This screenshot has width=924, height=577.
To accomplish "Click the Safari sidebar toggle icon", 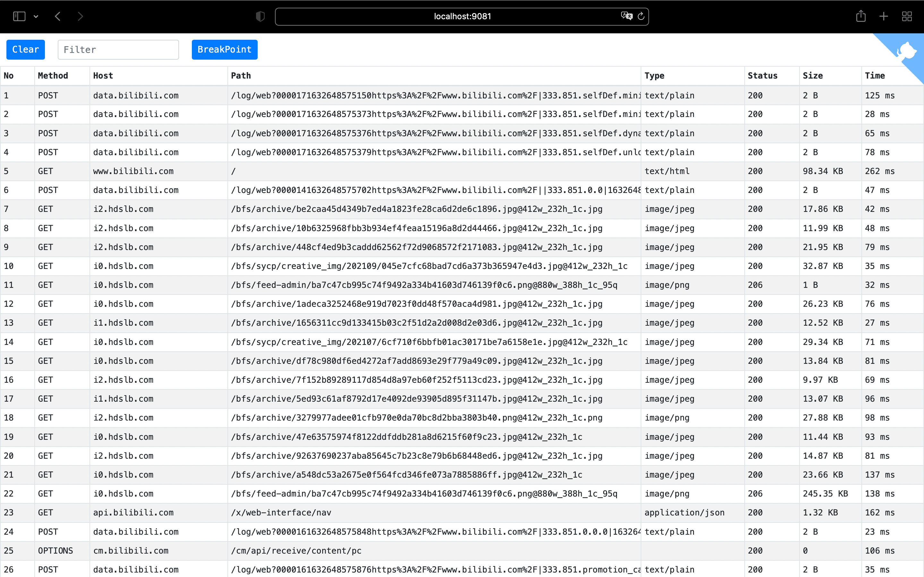I will click(19, 16).
